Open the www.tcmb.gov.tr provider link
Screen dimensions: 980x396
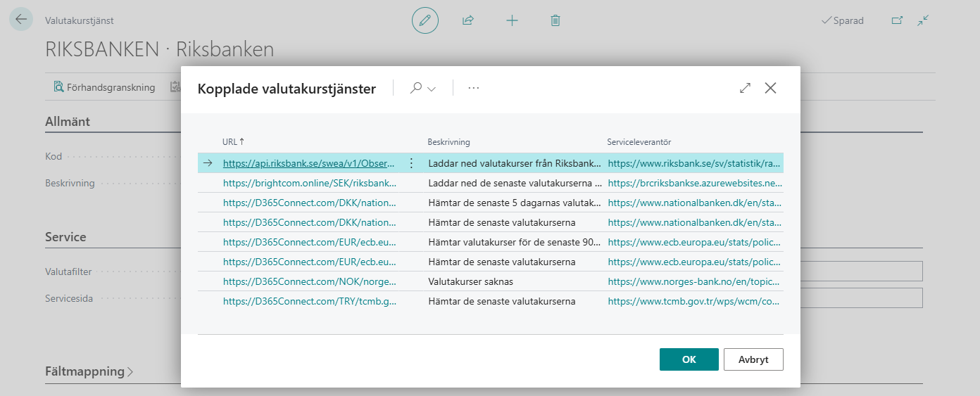694,301
